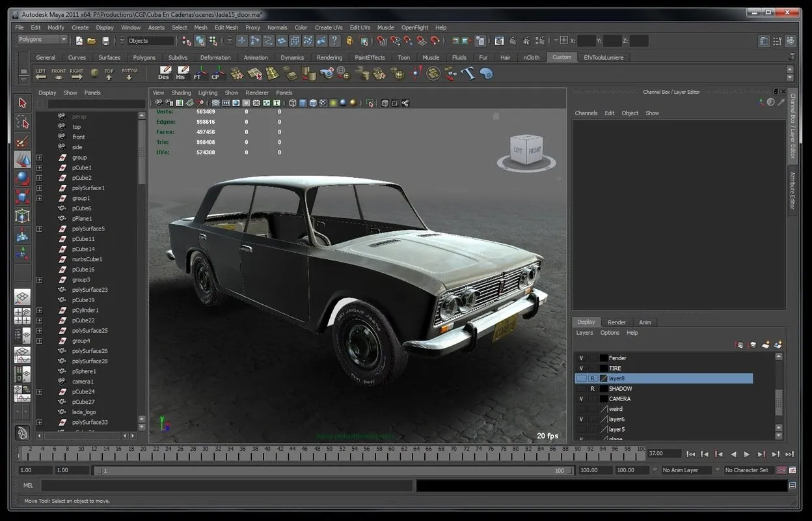
Task: Toggle visibility box of layer8
Action: point(581,378)
